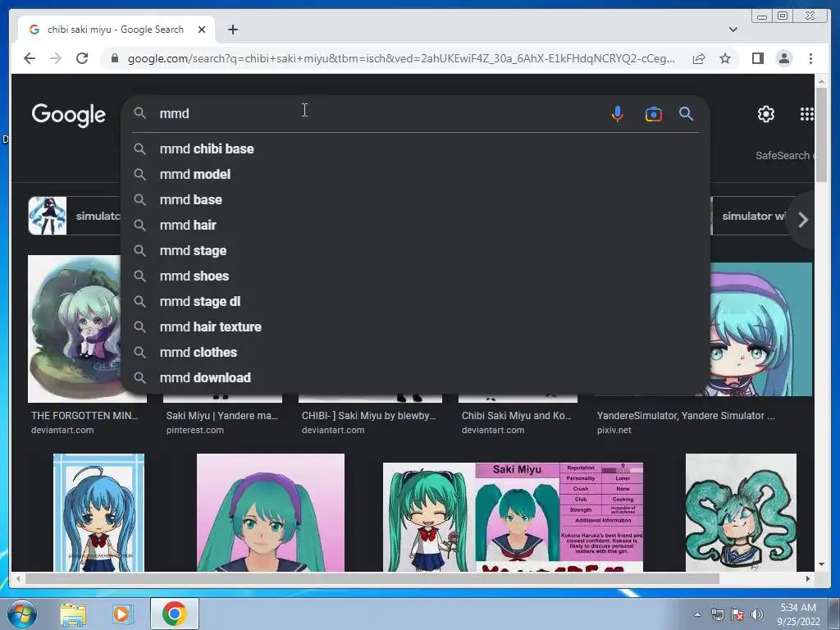This screenshot has height=630, width=840.
Task: Open "YandereSimulator, Yandere Simulator ..." link
Action: coord(686,415)
